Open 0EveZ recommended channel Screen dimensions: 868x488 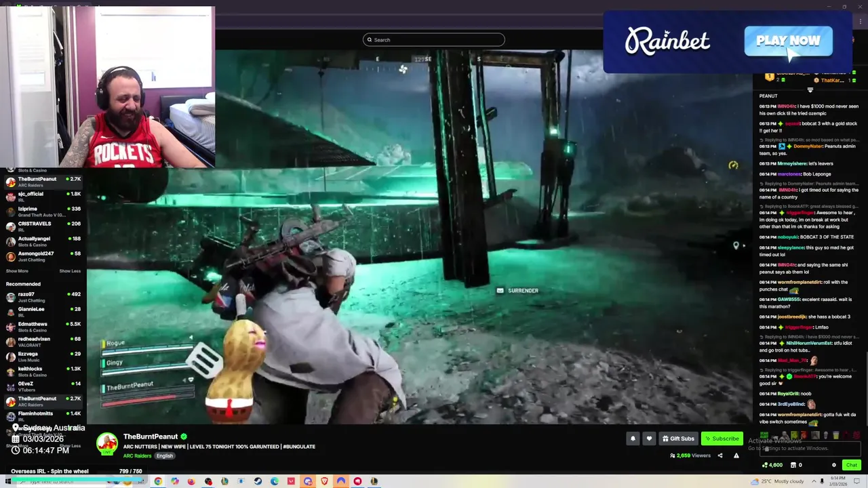pos(44,386)
